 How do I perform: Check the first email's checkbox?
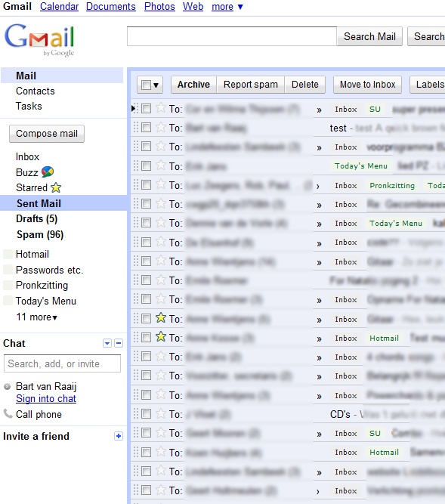[x=146, y=109]
